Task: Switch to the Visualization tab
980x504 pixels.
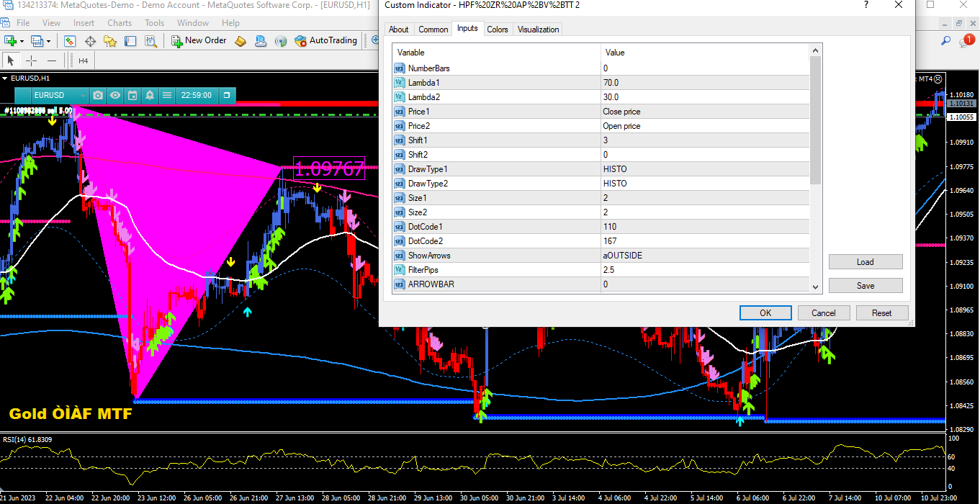Action: [x=538, y=30]
